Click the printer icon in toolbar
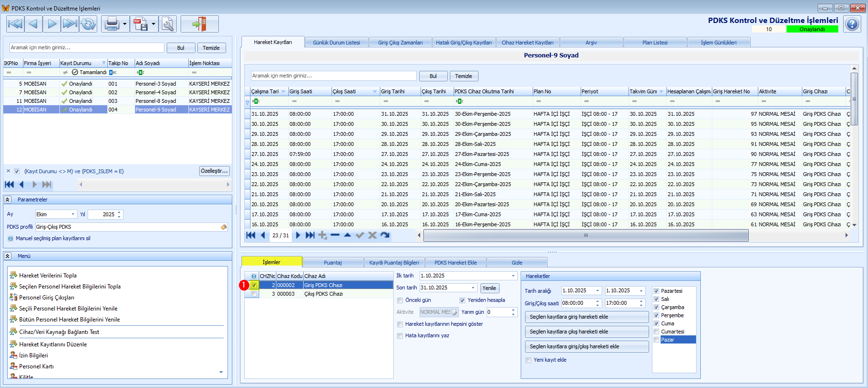The image size is (868, 388). coord(112,23)
